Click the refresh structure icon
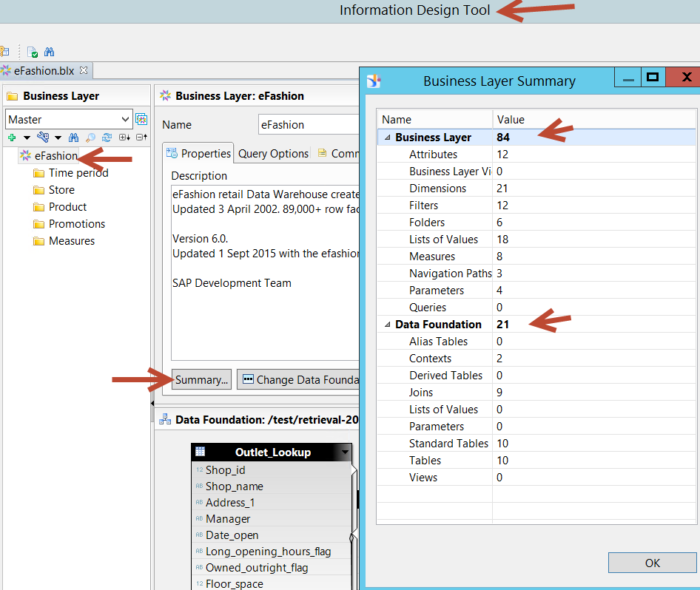The height and width of the screenshot is (590, 700). 107,138
